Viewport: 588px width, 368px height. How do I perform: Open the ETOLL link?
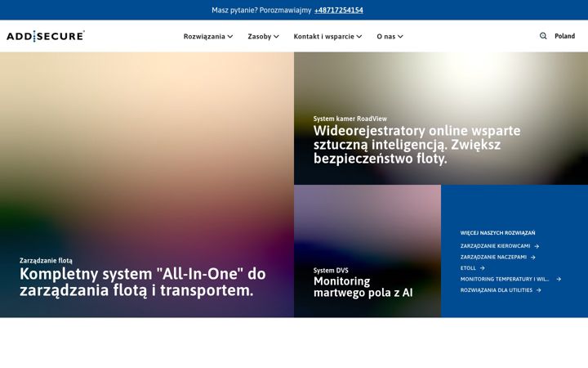click(468, 268)
